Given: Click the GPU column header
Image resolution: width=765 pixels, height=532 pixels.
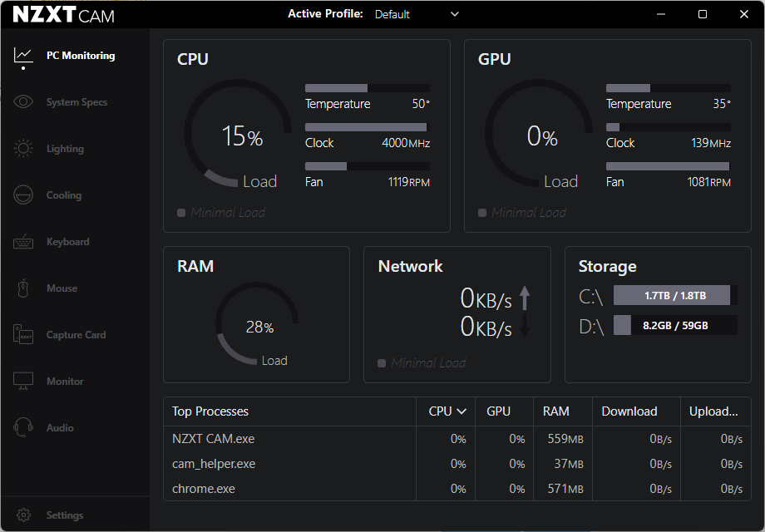Looking at the screenshot, I should [498, 411].
